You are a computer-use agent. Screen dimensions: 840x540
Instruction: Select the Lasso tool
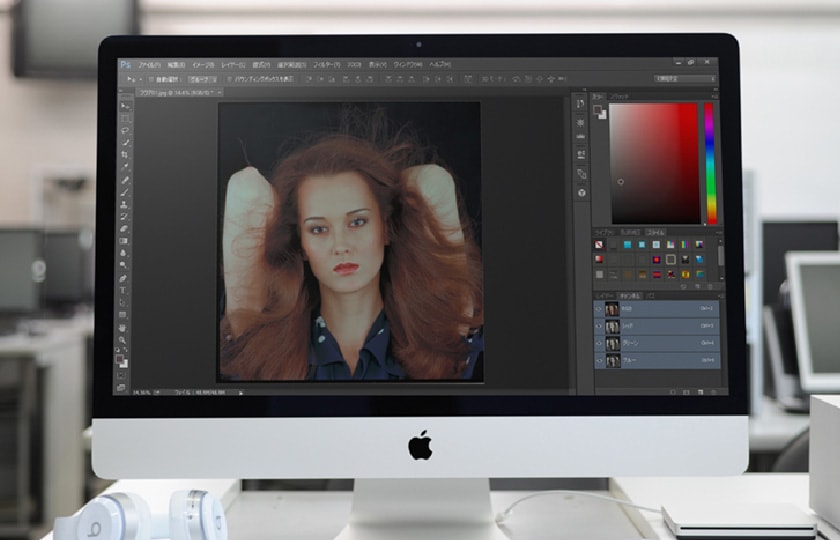click(125, 131)
